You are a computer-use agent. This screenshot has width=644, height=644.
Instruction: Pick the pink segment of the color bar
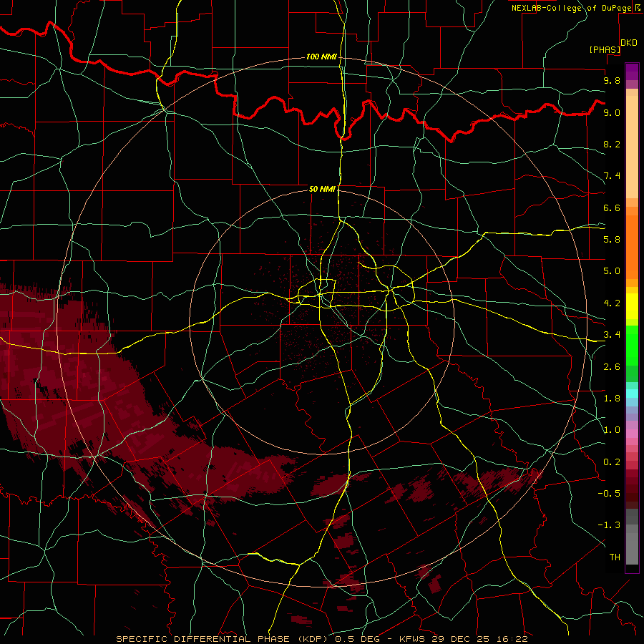click(632, 433)
